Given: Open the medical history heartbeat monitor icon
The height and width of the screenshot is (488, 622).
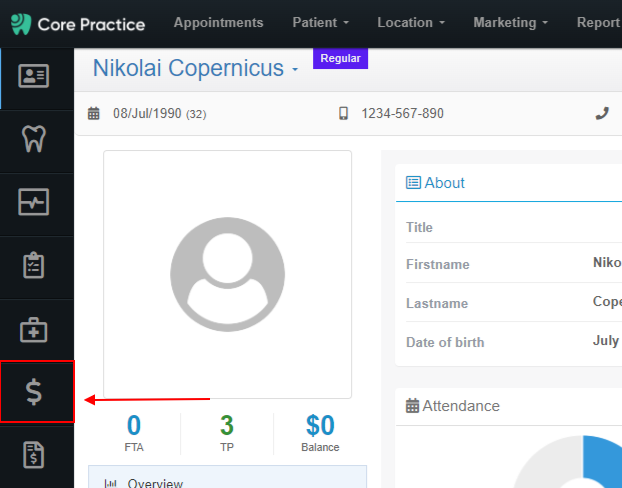Looking at the screenshot, I should point(34,202).
